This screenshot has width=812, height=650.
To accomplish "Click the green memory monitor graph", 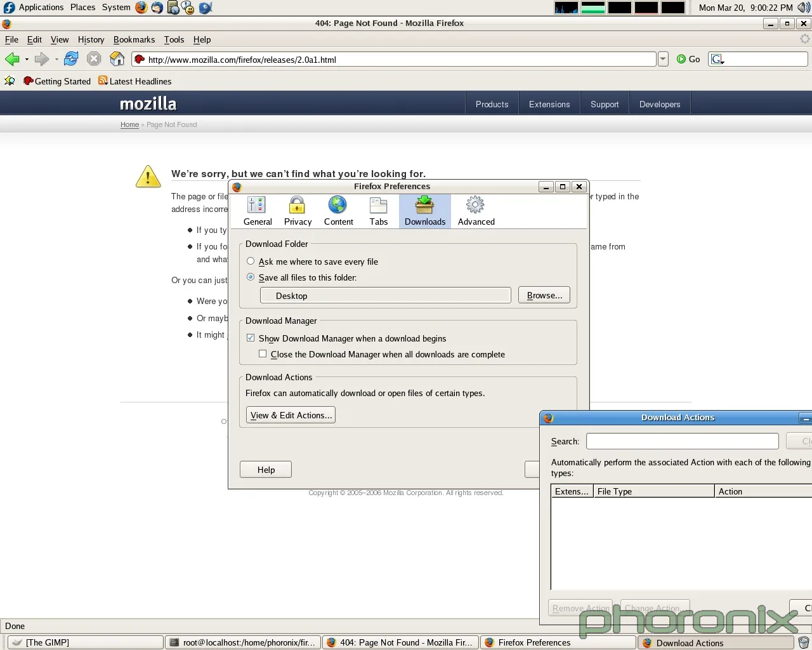I will click(593, 8).
